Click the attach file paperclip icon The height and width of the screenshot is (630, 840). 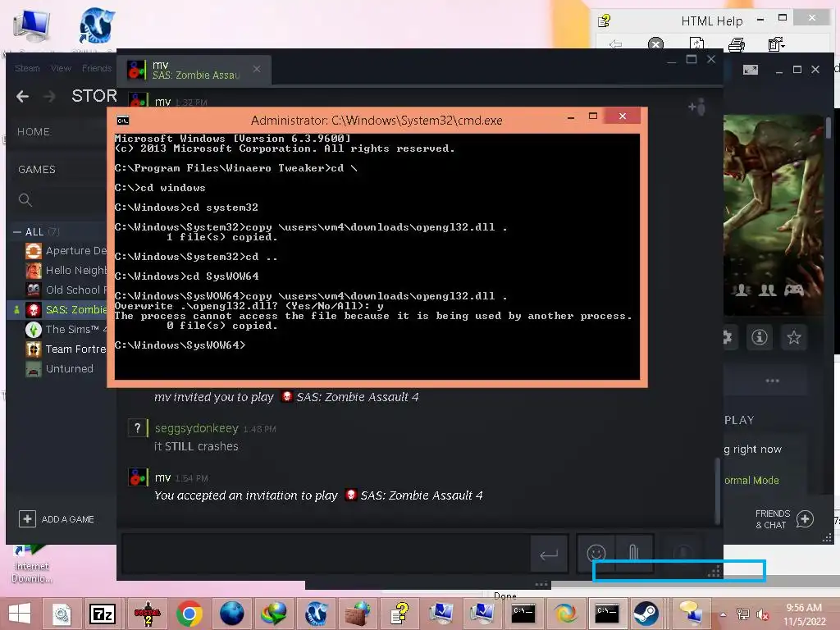pyautogui.click(x=634, y=553)
